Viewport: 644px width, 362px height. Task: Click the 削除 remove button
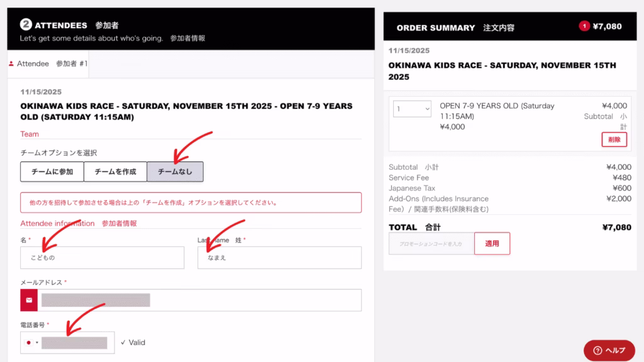click(x=614, y=140)
